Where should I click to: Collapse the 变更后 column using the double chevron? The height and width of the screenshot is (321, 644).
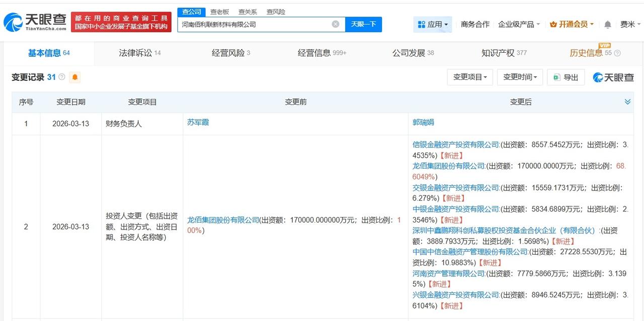[x=627, y=101]
